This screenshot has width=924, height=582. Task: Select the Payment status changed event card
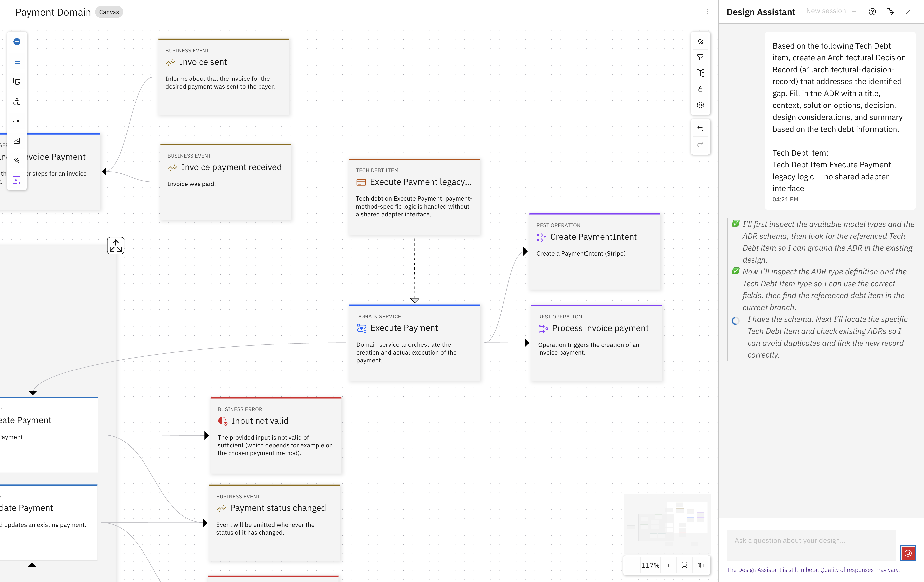275,523
